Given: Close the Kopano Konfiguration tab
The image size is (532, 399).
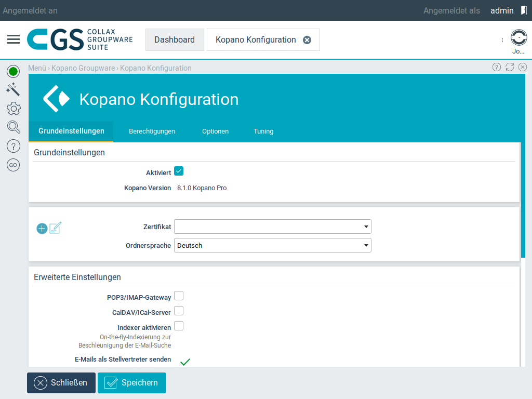Looking at the screenshot, I should [x=307, y=40].
